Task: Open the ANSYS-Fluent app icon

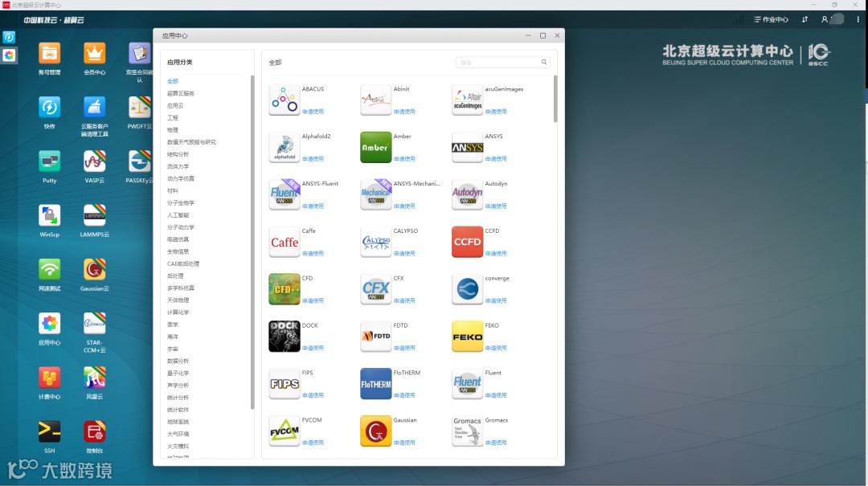Action: (284, 195)
